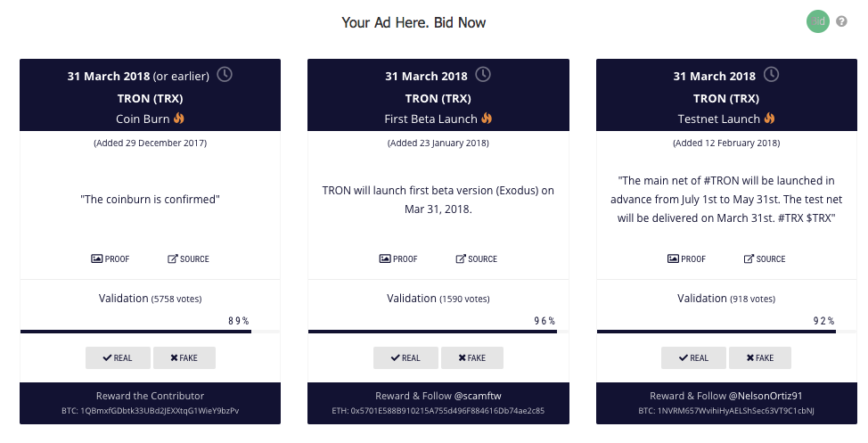Image resolution: width=868 pixels, height=443 pixels.
Task: Vote FAKE on the Coin Burn event
Action: click(x=184, y=357)
